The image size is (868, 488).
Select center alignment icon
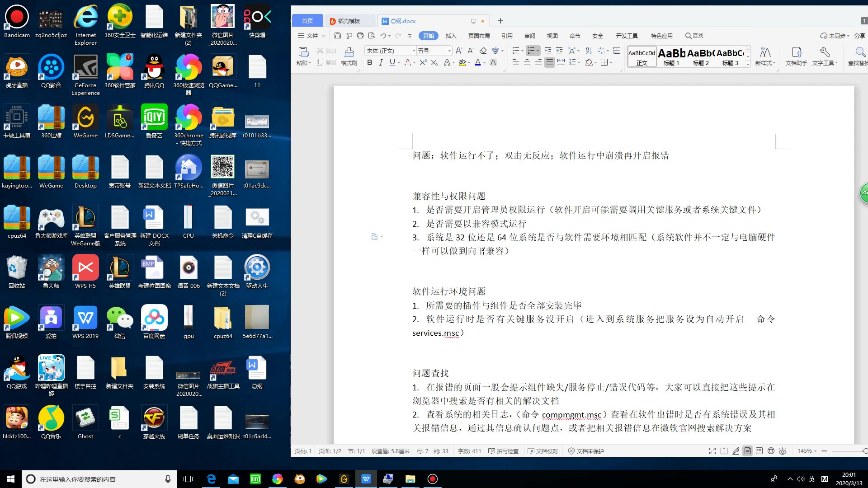[x=527, y=63]
